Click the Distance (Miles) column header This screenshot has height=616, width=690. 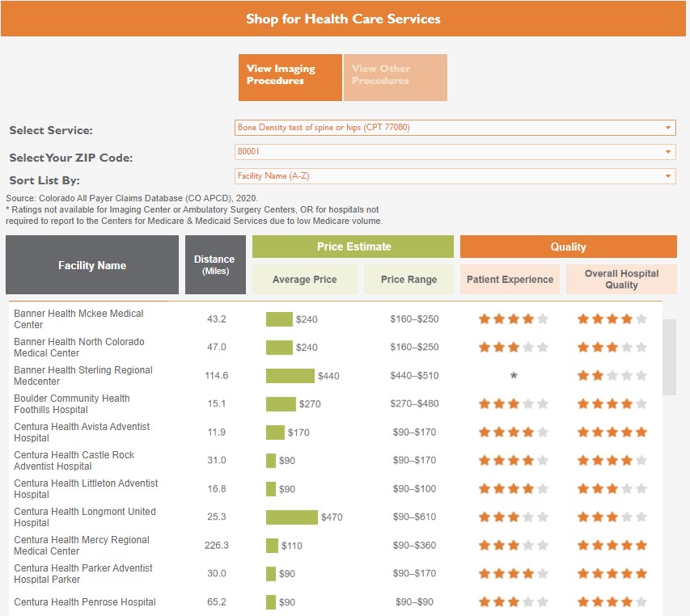(215, 264)
